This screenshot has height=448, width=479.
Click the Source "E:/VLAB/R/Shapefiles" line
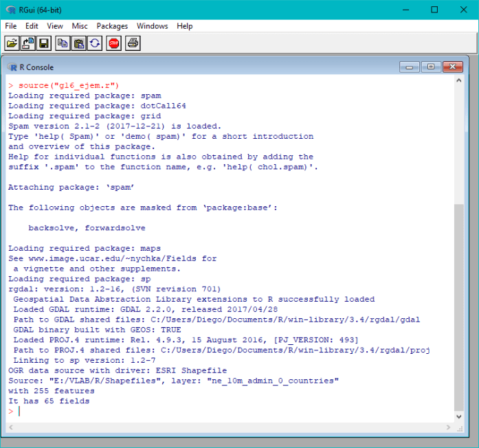[173, 381]
